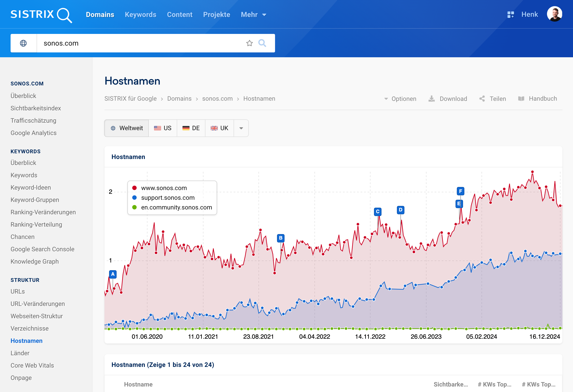Screen dimensions: 573x392
Task: Bookmark sonos.com with the star icon
Action: (x=249, y=43)
